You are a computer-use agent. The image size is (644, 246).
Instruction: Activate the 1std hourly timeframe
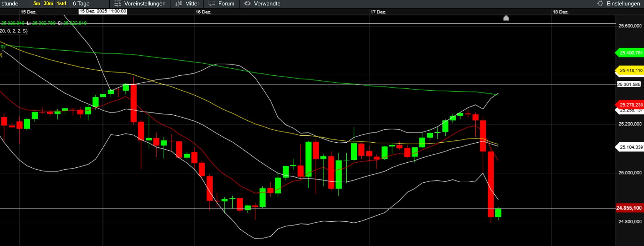click(x=61, y=4)
